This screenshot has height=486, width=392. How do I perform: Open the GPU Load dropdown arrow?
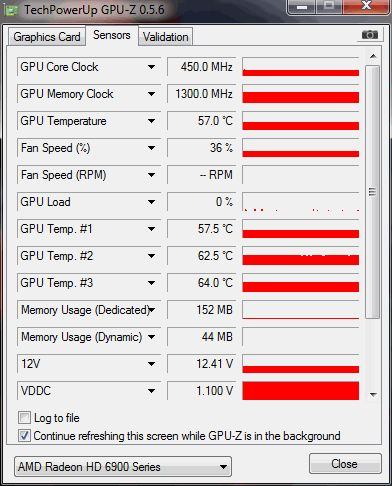[x=151, y=202]
